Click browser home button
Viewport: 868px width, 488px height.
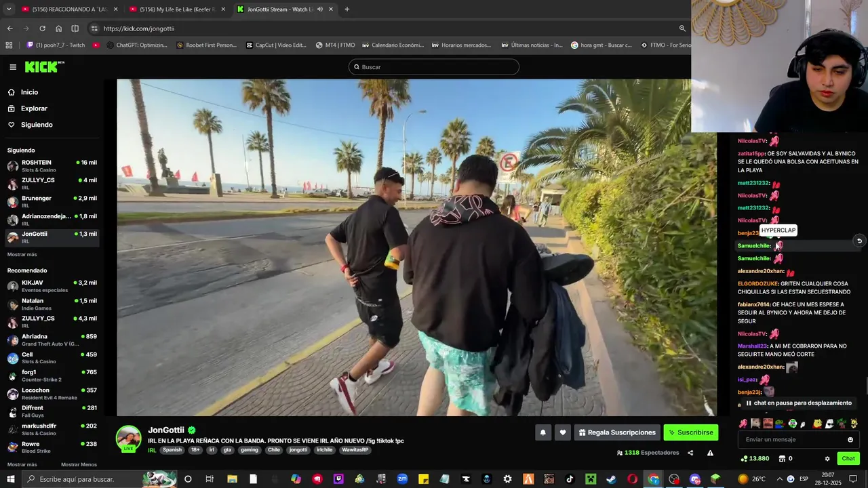pyautogui.click(x=58, y=28)
